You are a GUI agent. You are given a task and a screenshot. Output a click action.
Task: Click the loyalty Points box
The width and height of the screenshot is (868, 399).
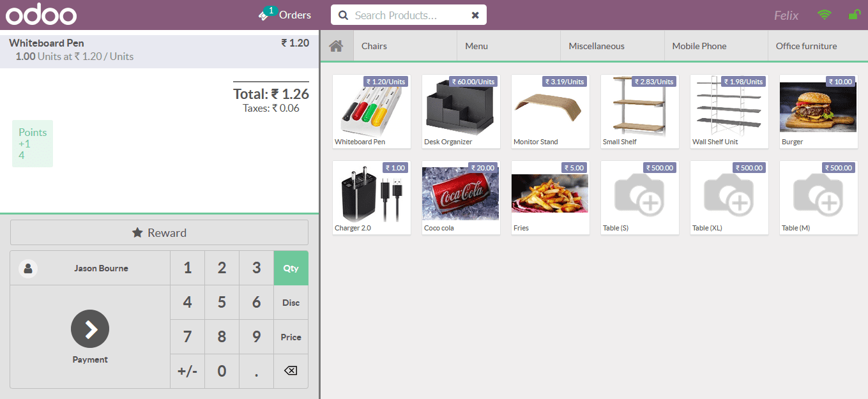point(33,144)
